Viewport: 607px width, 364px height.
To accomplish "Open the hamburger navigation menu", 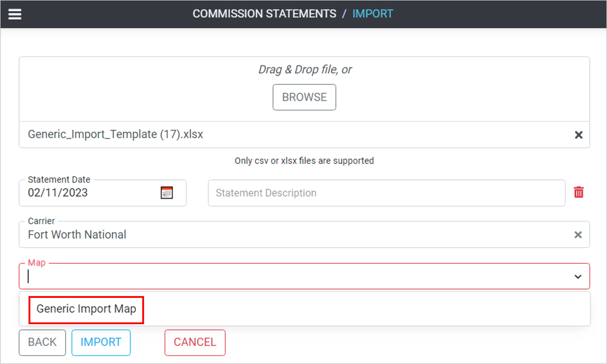I will [x=15, y=14].
